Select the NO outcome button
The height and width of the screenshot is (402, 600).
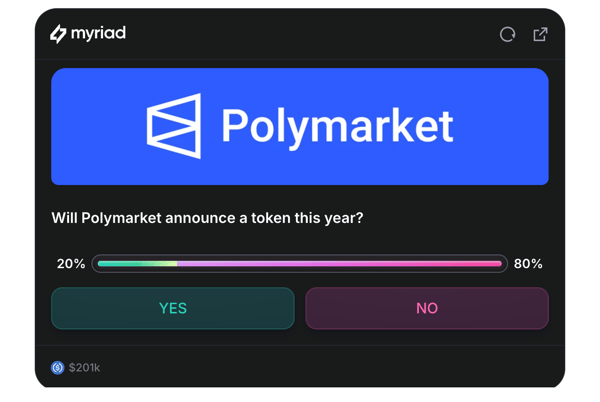click(427, 308)
